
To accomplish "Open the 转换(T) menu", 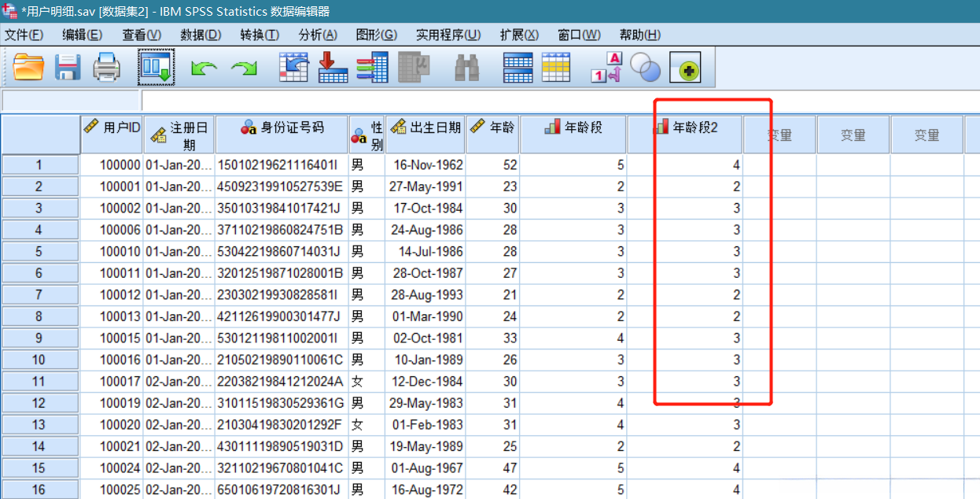I will point(260,35).
